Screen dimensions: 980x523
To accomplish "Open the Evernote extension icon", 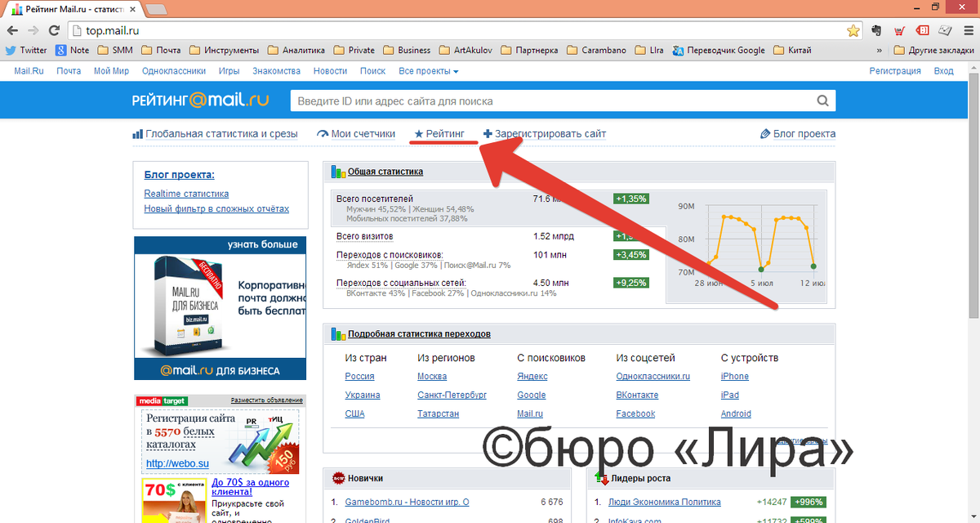I will (876, 30).
